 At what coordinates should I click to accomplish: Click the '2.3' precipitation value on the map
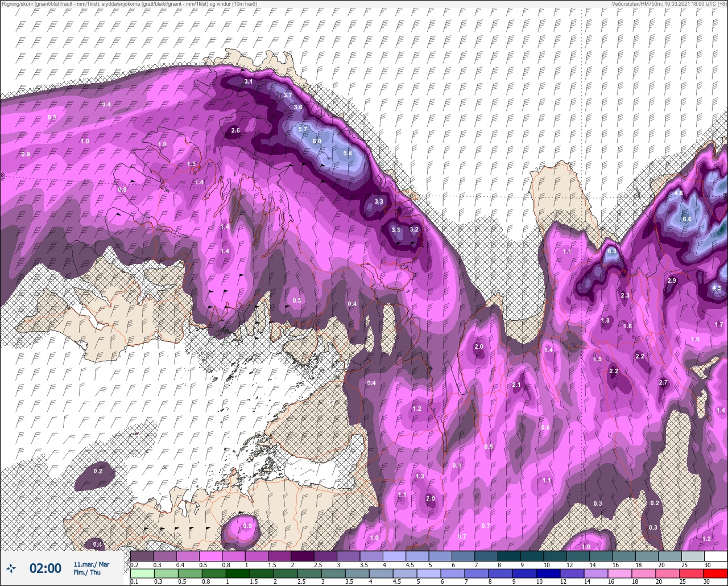click(625, 295)
